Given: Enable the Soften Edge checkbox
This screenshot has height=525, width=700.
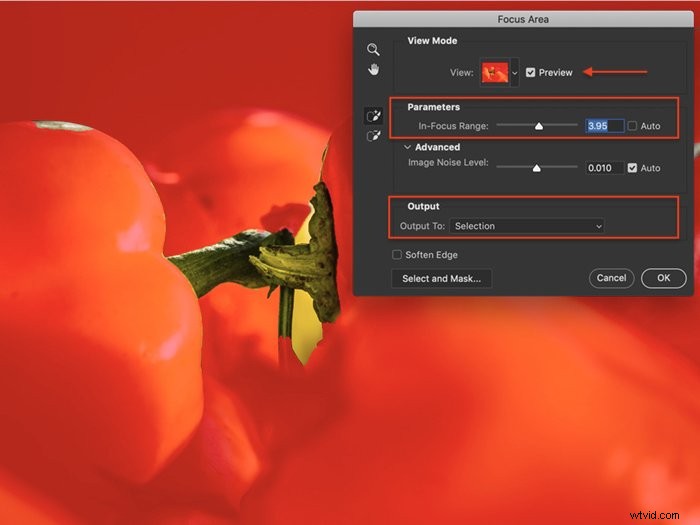Looking at the screenshot, I should [396, 254].
